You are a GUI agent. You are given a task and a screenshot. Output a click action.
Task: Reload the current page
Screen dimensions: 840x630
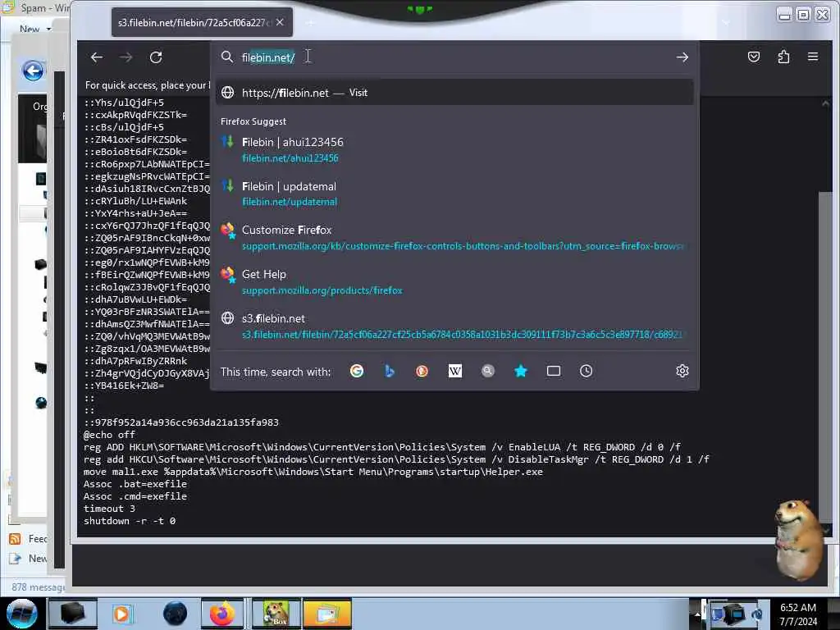156,57
